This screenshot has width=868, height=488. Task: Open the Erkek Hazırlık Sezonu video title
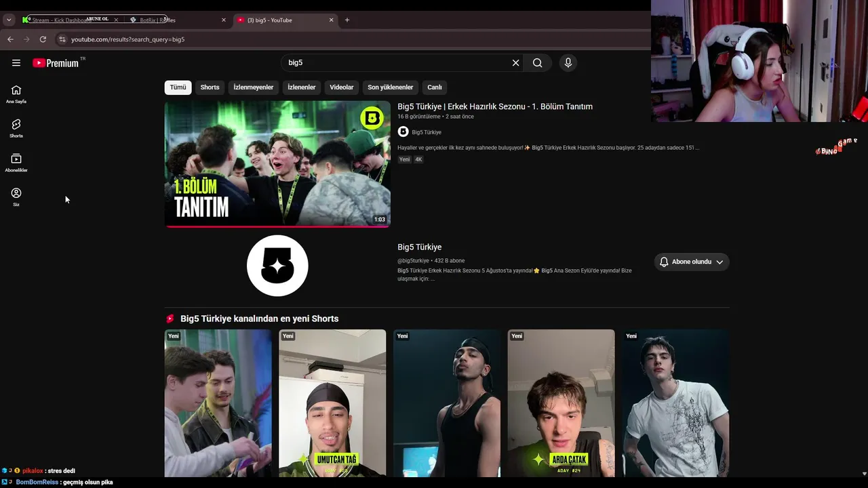495,106
